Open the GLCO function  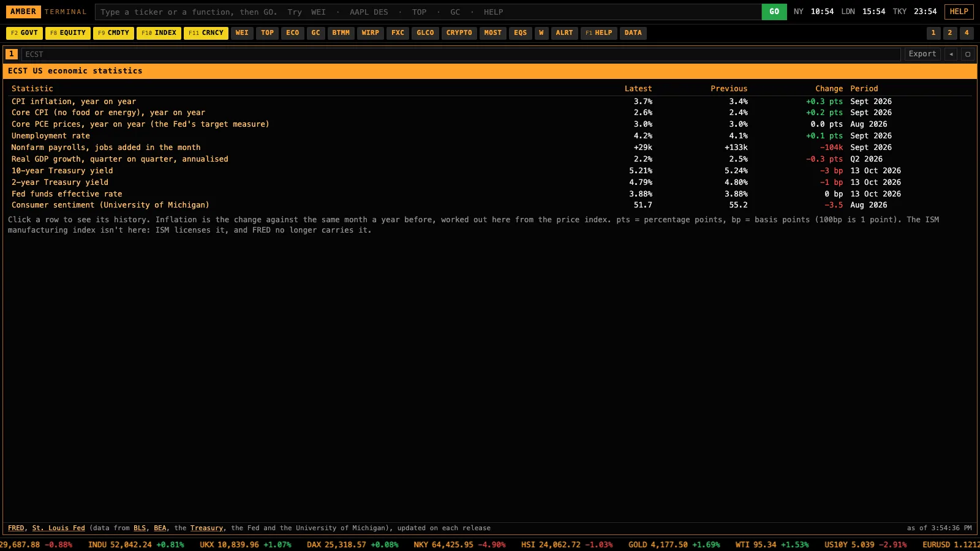426,33
